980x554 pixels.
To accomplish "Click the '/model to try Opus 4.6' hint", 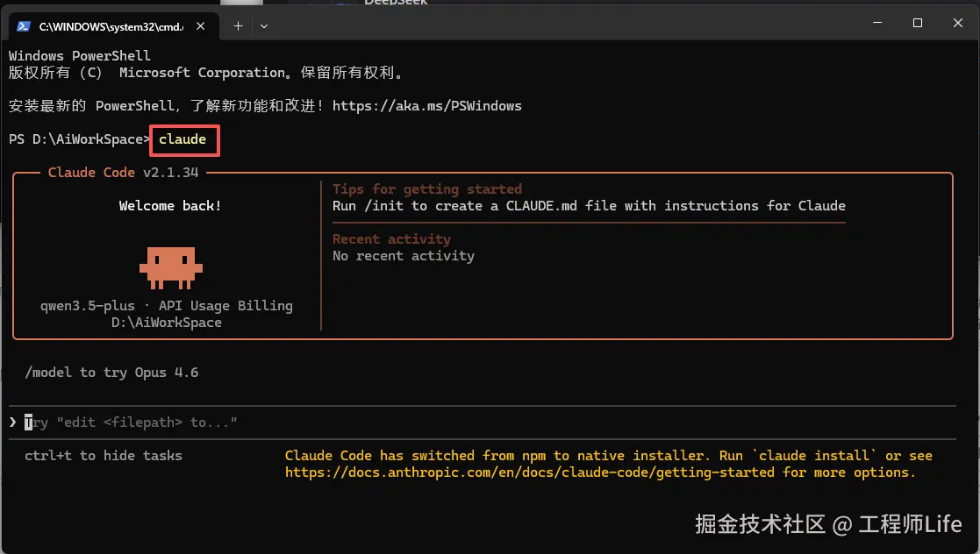I will 111,373.
